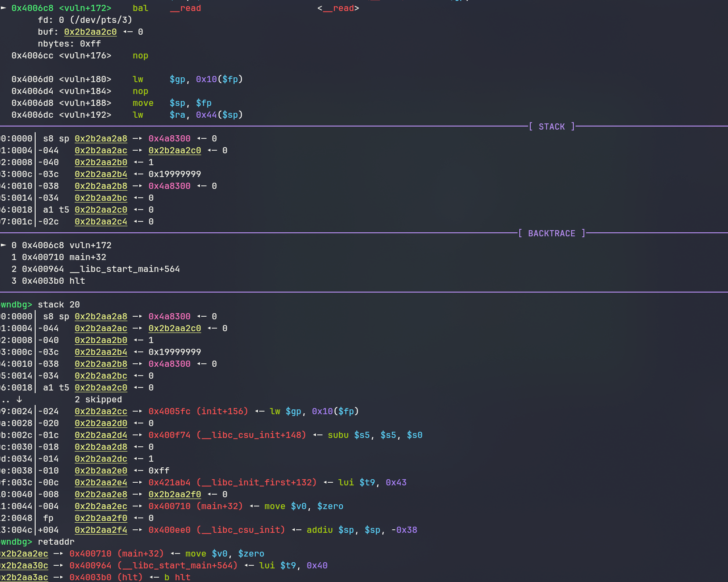The height and width of the screenshot is (582, 728).
Task: Select backtrace frame 2 __libc_start_main+564
Action: click(x=96, y=269)
